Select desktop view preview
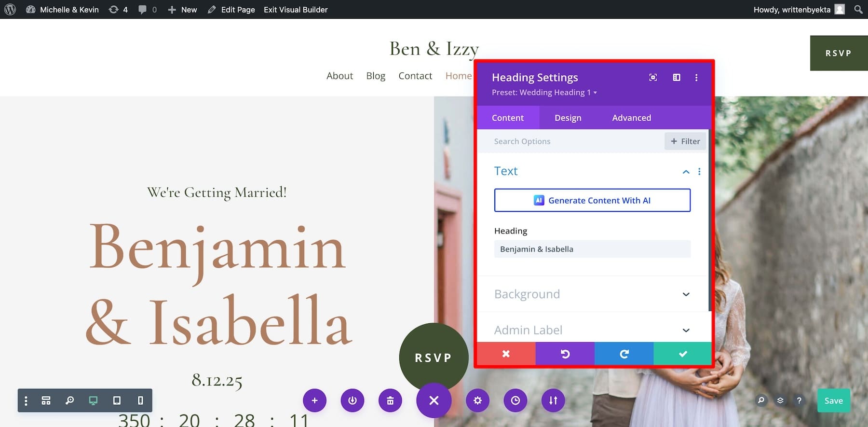Screen dimensions: 868x427 click(93, 400)
